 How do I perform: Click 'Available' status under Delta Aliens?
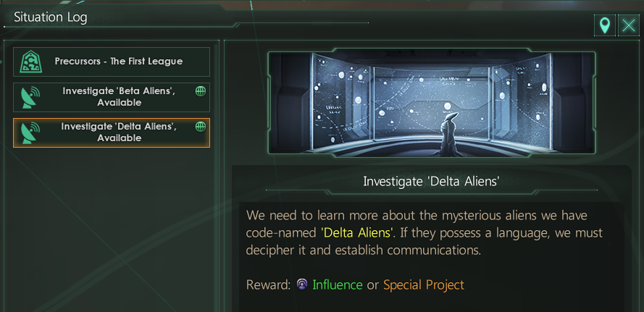(119, 138)
